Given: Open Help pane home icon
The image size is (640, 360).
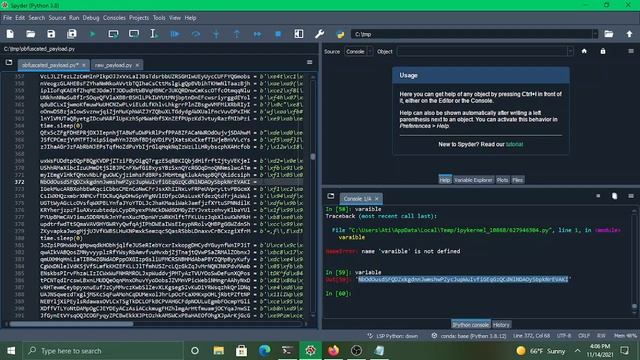Looking at the screenshot, I should coord(584,51).
